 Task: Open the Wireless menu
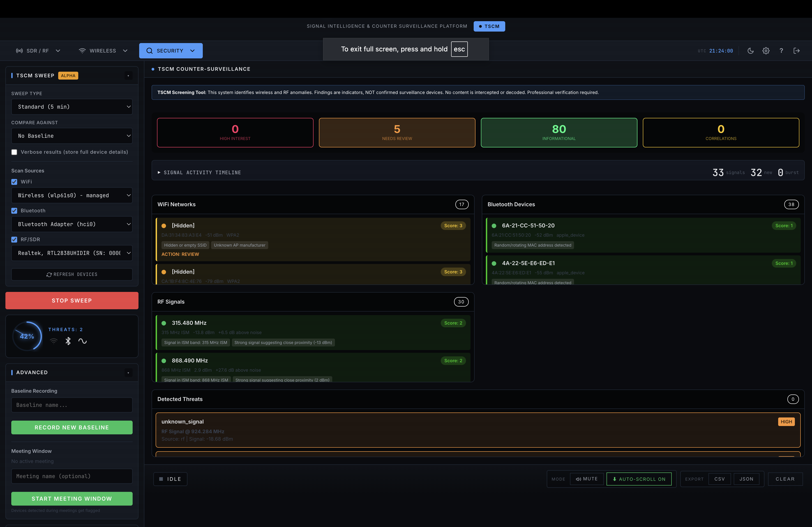(103, 51)
